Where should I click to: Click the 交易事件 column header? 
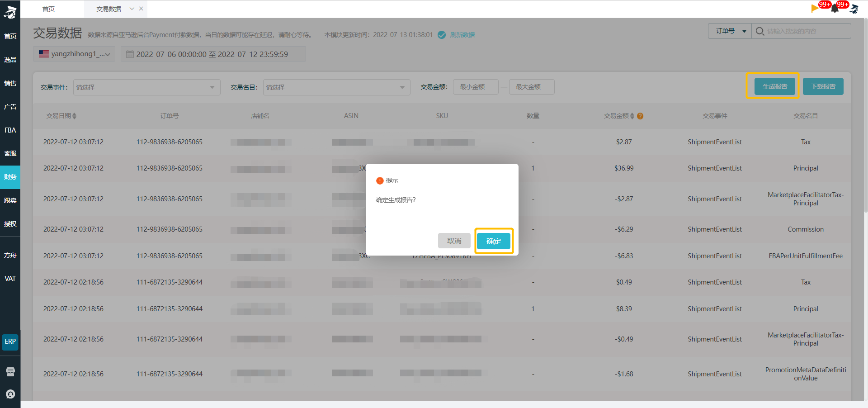point(715,116)
